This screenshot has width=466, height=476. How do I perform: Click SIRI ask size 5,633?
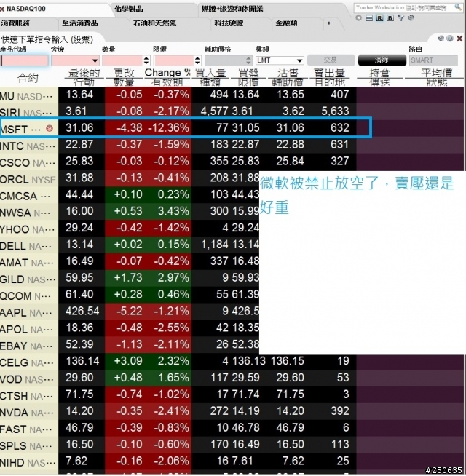335,111
